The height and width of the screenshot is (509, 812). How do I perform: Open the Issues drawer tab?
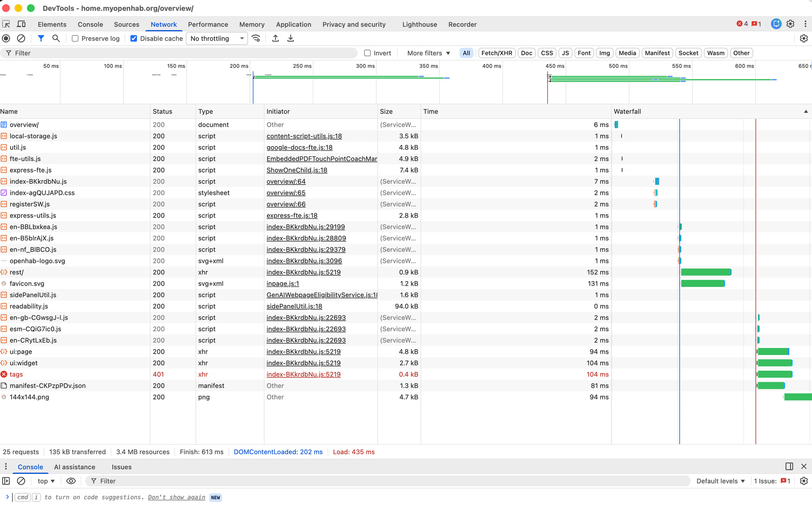(121, 467)
